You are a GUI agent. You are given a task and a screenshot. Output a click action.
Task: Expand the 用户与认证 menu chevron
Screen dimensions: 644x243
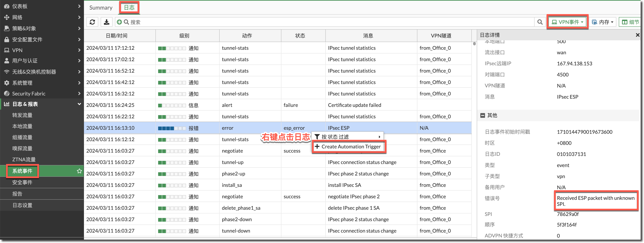tap(79, 60)
